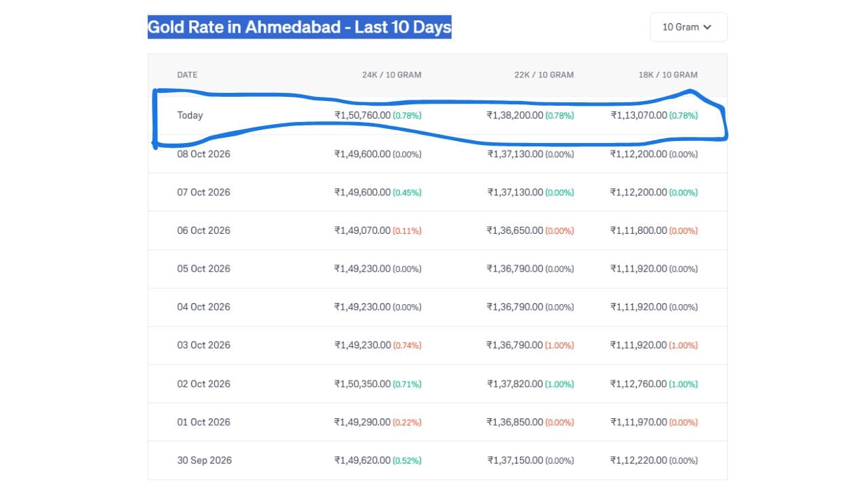The height and width of the screenshot is (488, 868).
Task: Click the 22K price in the 07 Oct 2026 row
Action: (515, 192)
